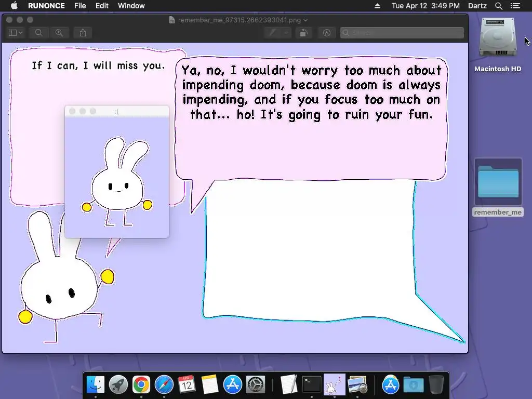
Task: Open the remember_me png title dropdown
Action: (x=305, y=20)
